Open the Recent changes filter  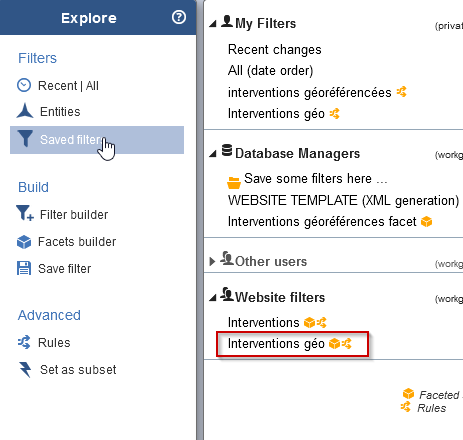[275, 49]
